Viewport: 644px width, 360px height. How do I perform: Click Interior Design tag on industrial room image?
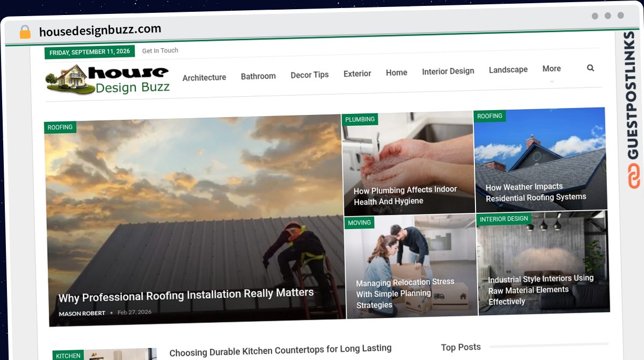[x=504, y=219]
